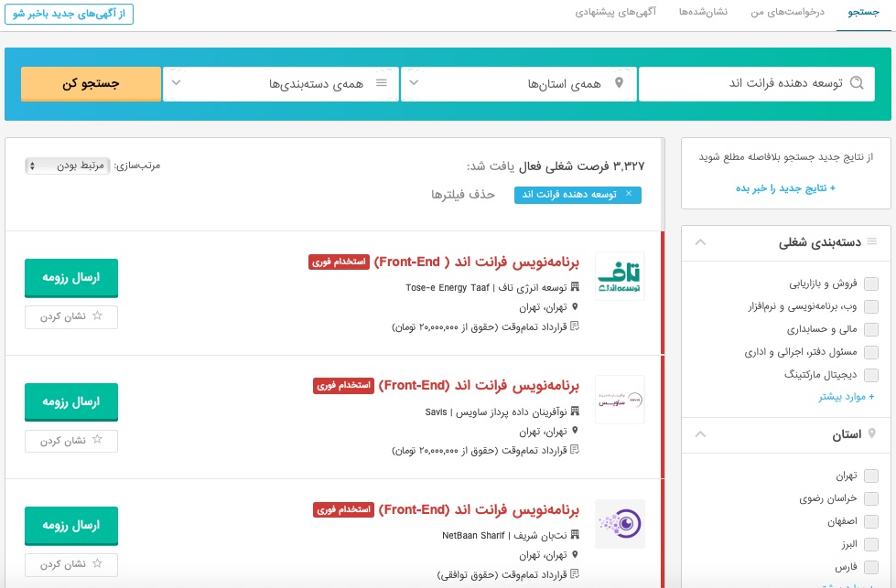Screen dimensions: 896x588
Task: Check the فروش و بازاریابی category
Action: point(871,283)
